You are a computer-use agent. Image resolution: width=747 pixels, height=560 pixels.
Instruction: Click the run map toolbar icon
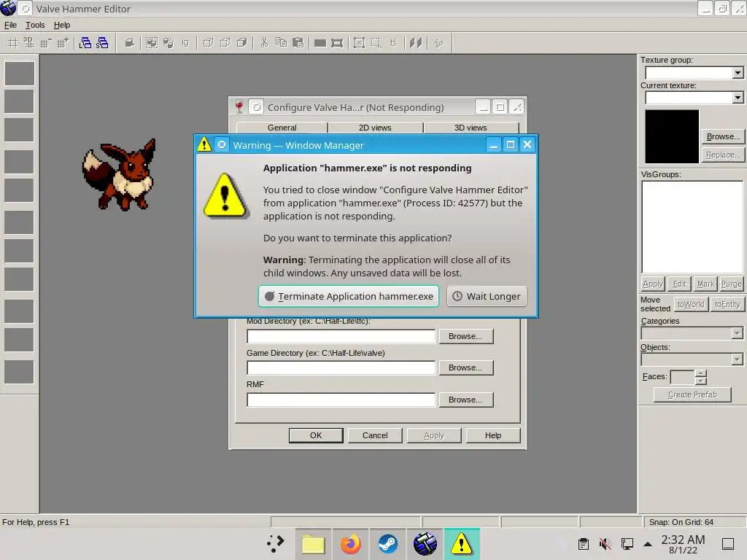click(x=438, y=43)
